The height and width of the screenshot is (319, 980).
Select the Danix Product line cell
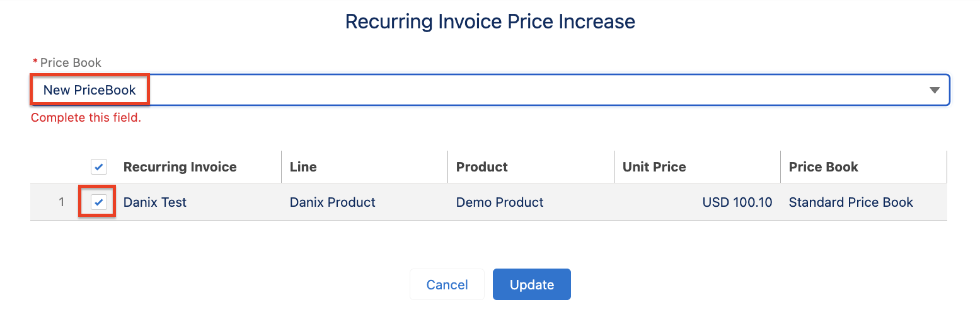click(x=332, y=202)
